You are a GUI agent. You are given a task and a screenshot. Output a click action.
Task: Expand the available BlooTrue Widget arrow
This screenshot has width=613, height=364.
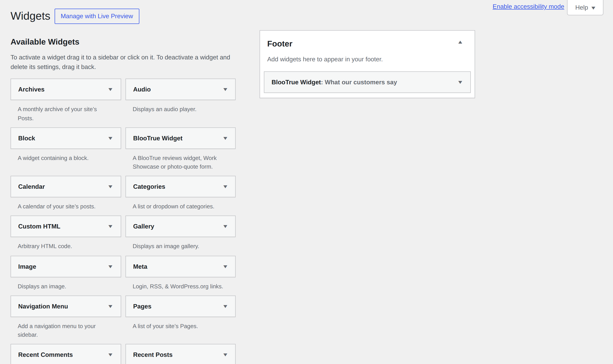(x=225, y=138)
